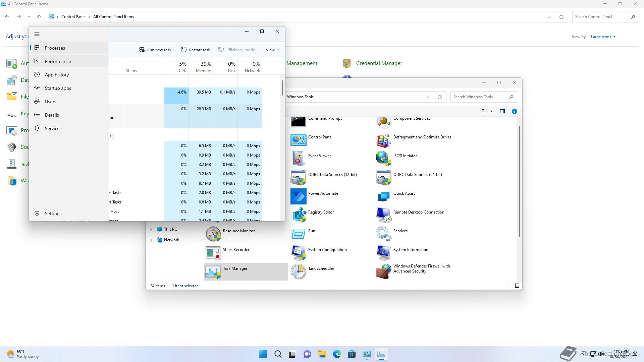
Task: Go up one level in Control Panel
Action: pos(39,17)
